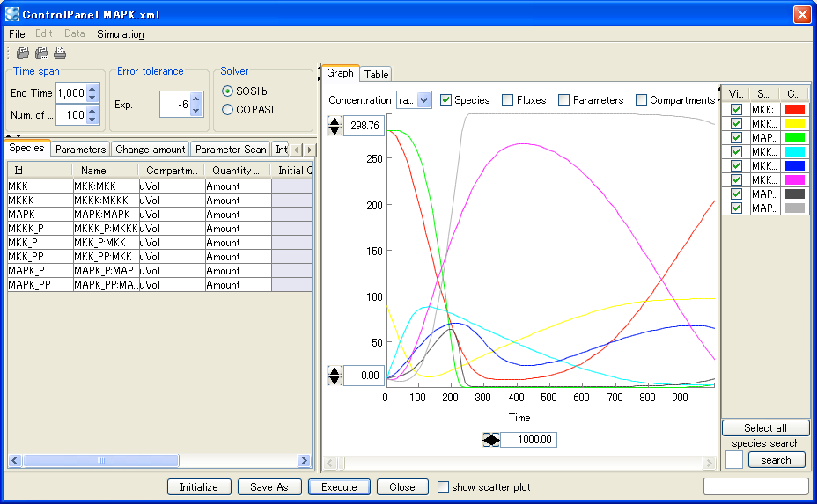
Task: Decrease End Time with down arrow
Action: click(x=92, y=98)
